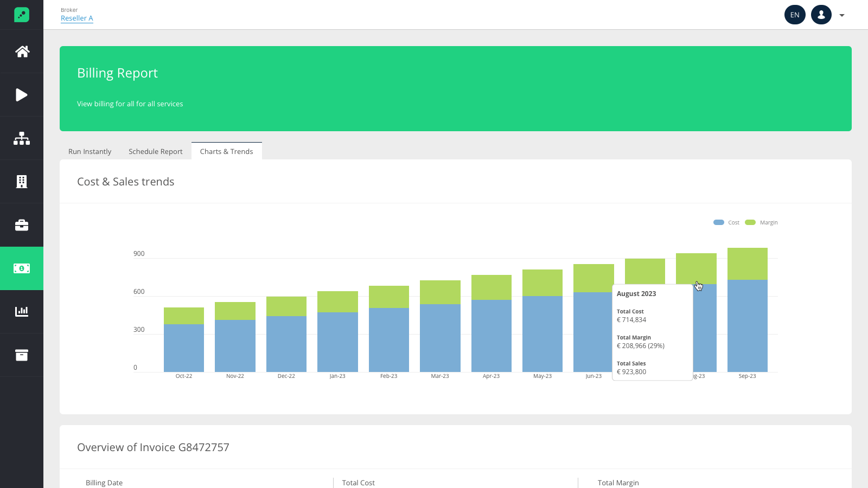This screenshot has width=868, height=488.
Task: Open the organization hierarchy sidebar icon
Action: click(22, 138)
